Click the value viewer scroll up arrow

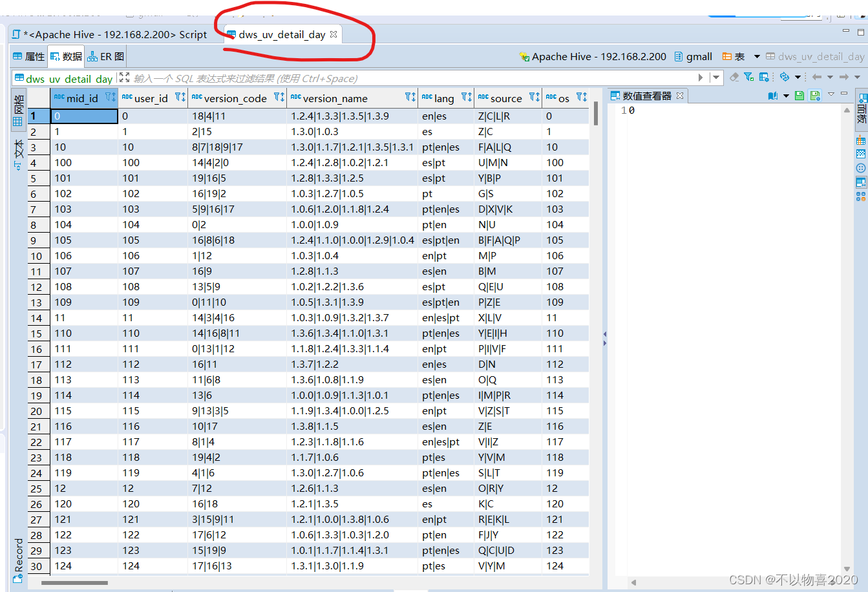[x=847, y=111]
